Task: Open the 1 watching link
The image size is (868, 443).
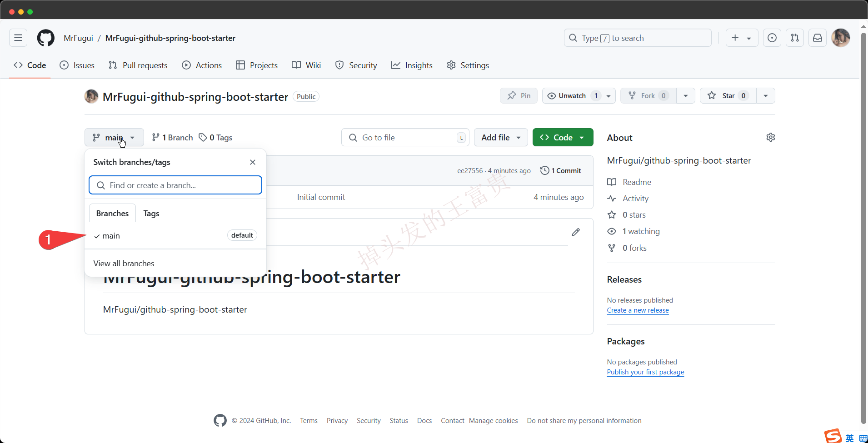Action: pyautogui.click(x=634, y=231)
